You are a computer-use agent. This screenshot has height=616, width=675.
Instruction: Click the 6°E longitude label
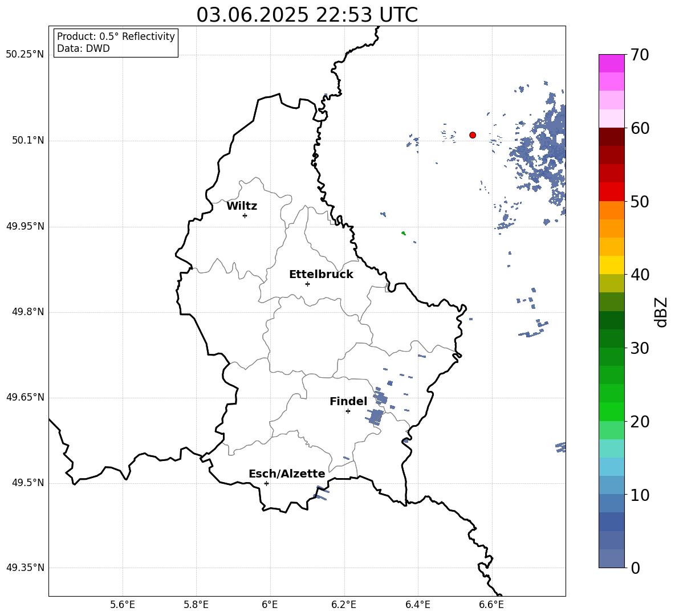click(x=270, y=605)
